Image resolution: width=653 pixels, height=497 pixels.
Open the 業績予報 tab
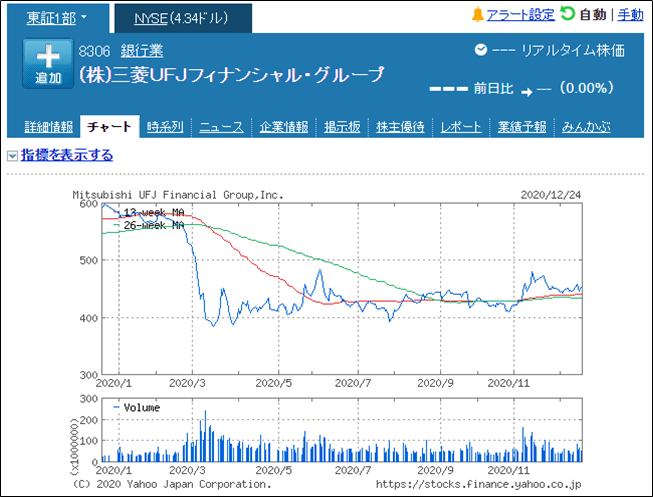point(522,127)
